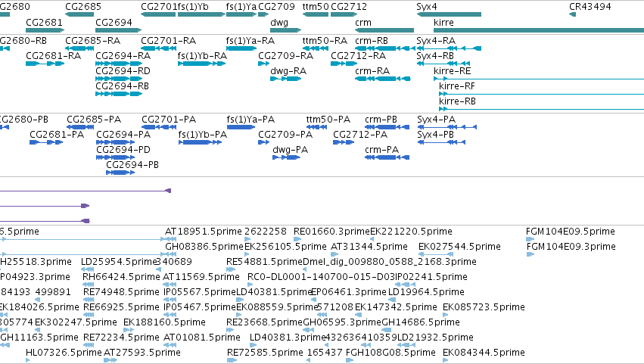Click the 'CG2694' gene label

tap(114, 23)
